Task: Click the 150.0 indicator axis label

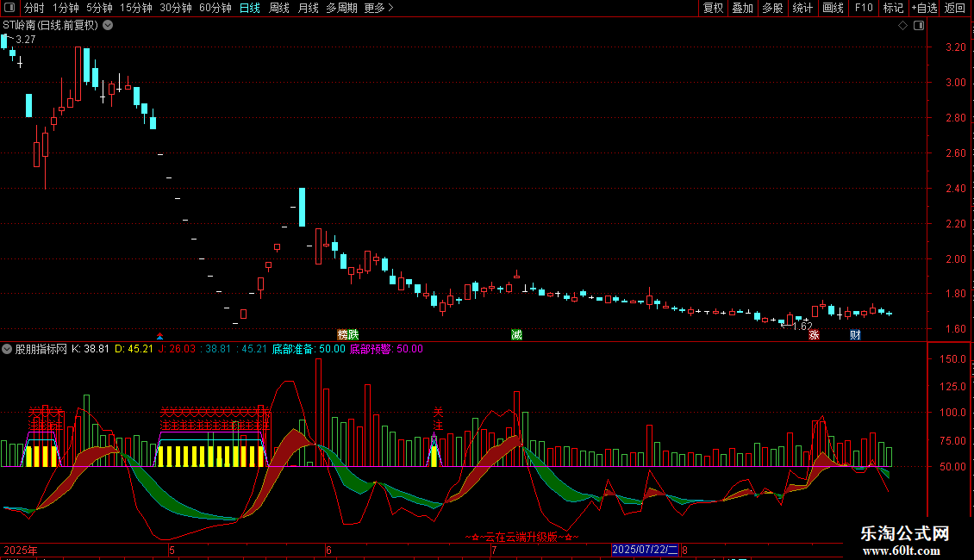Action: pos(952,359)
